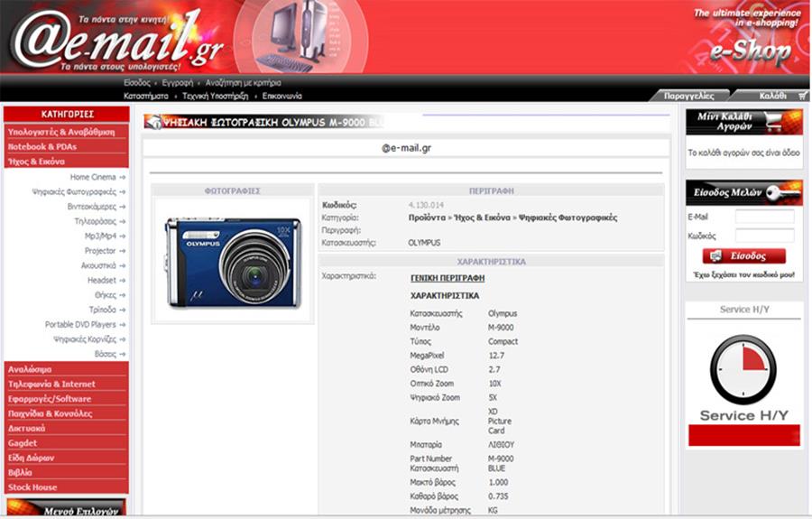This screenshot has height=519, width=812.
Task: Click the 10X optical zoom value
Action: tap(494, 384)
